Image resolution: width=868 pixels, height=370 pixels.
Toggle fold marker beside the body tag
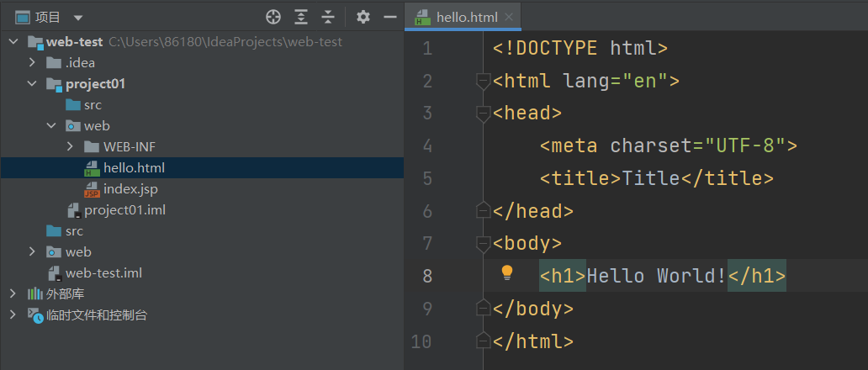(x=483, y=244)
